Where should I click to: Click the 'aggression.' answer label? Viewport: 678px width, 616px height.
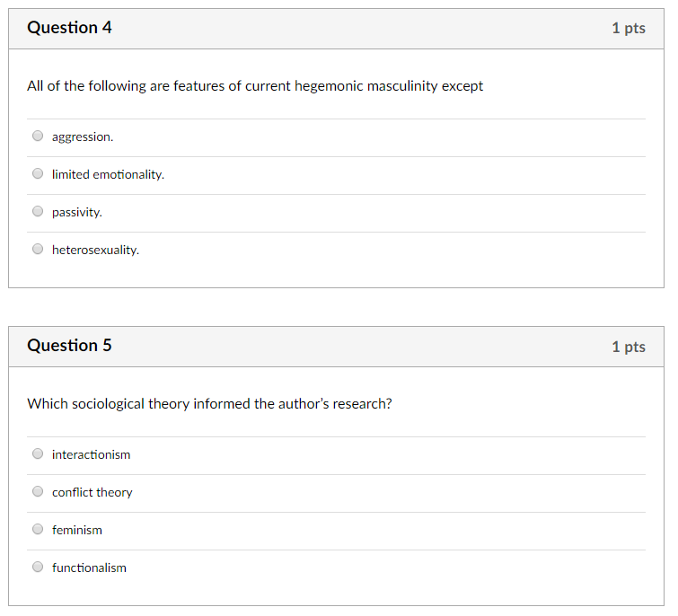83,137
